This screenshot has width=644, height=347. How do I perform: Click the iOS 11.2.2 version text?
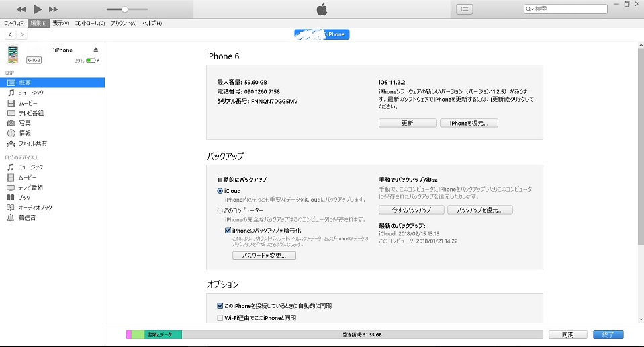click(392, 82)
